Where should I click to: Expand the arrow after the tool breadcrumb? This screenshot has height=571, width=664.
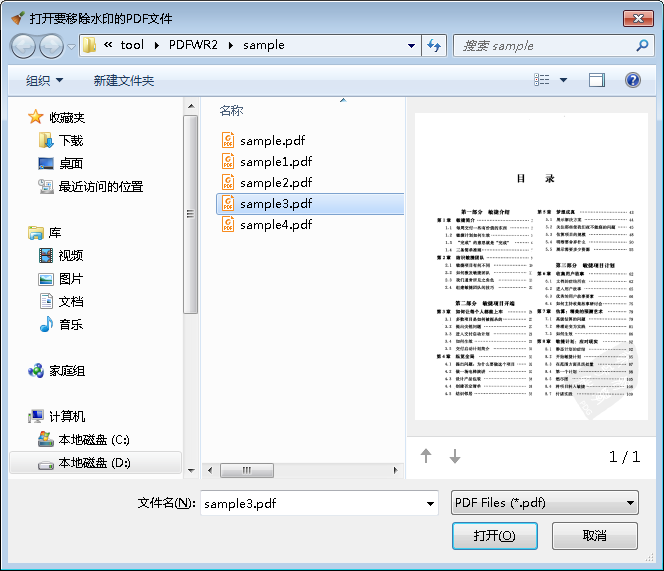[157, 45]
